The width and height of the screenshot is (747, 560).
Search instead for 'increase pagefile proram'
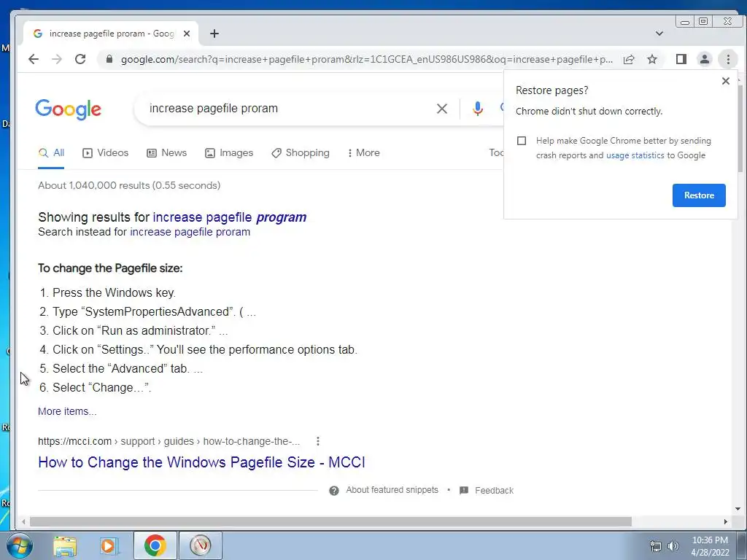[190, 232]
